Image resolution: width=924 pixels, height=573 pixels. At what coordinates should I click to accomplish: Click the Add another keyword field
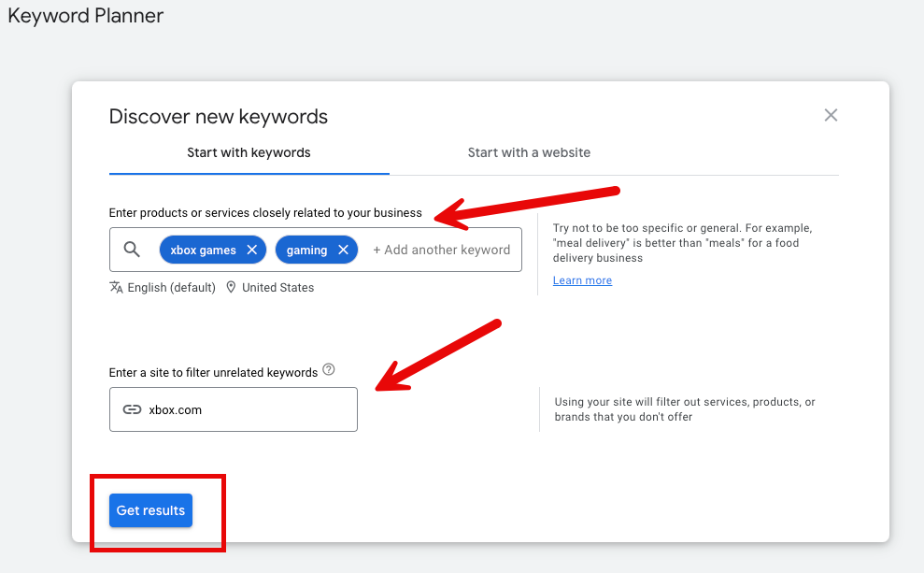pyautogui.click(x=441, y=250)
